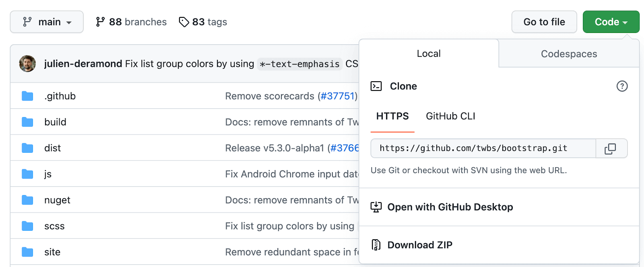644x267 pixels.
Task: Select the Local tab
Action: 428,54
